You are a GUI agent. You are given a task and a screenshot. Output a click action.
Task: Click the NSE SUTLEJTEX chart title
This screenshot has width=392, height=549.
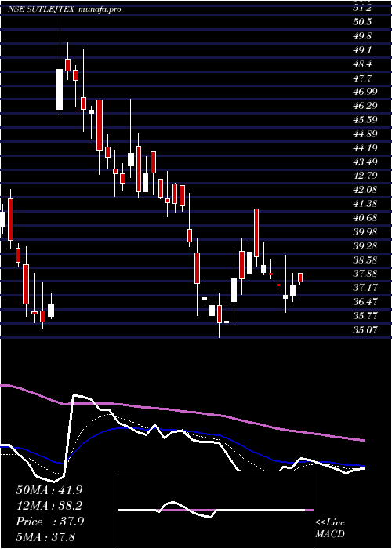point(41,9)
